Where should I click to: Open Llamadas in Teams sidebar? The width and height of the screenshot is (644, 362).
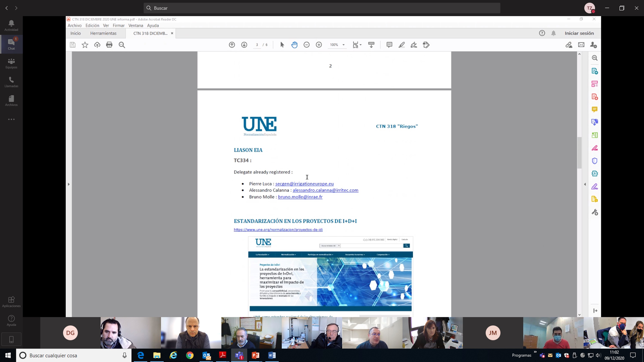click(11, 82)
